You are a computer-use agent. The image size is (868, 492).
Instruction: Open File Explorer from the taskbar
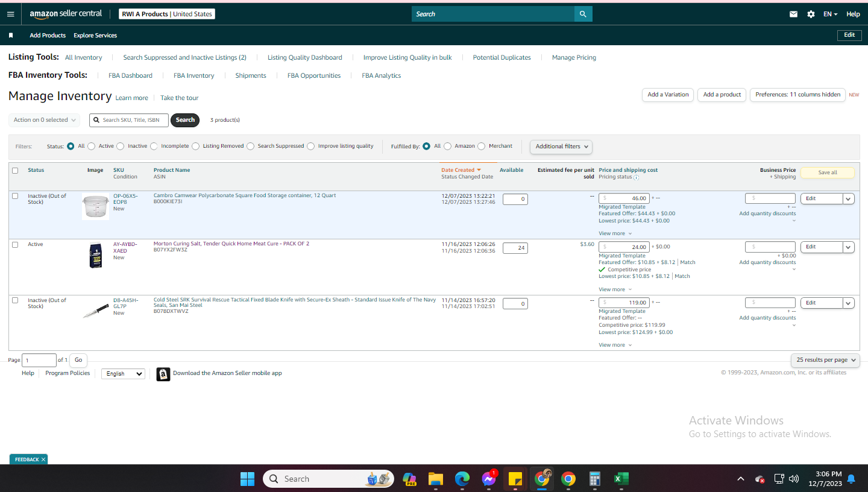[x=436, y=479]
